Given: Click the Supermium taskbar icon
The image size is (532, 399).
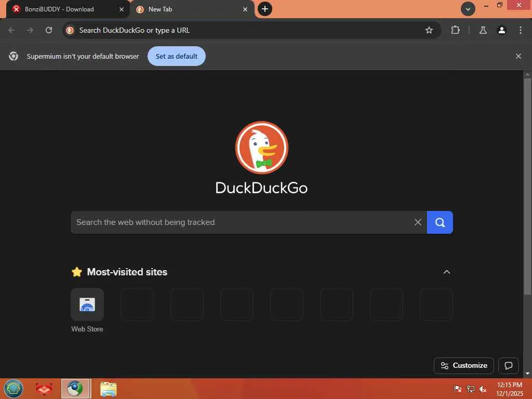Looking at the screenshot, I should click(76, 389).
